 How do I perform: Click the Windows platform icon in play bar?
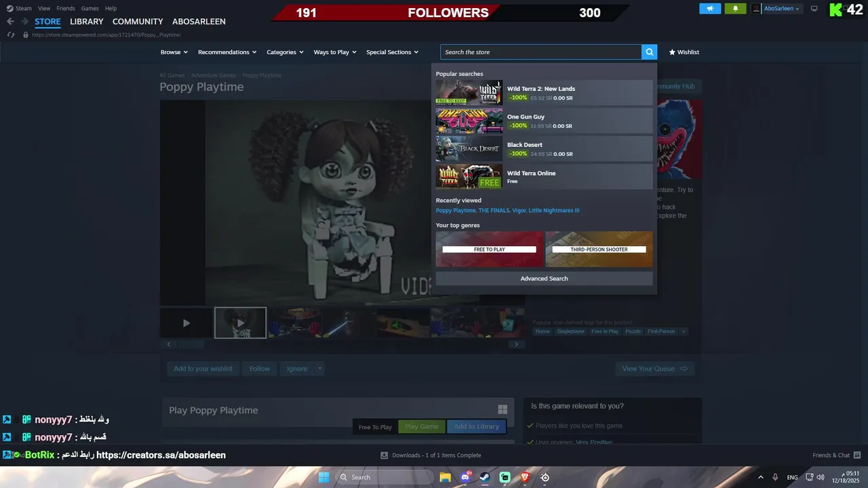[502, 409]
